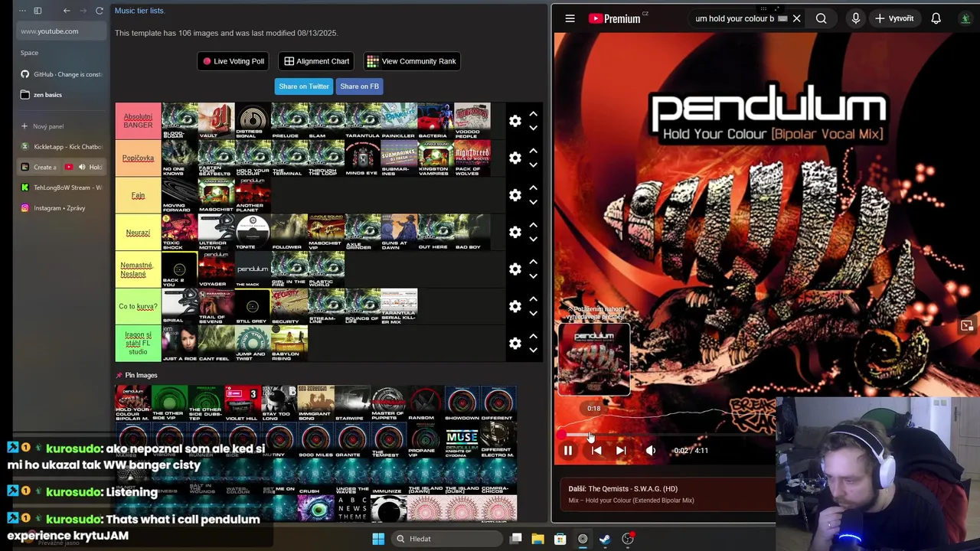Move Absolutní BANGER tier up with arrow
This screenshot has width=980, height=551.
(x=533, y=114)
